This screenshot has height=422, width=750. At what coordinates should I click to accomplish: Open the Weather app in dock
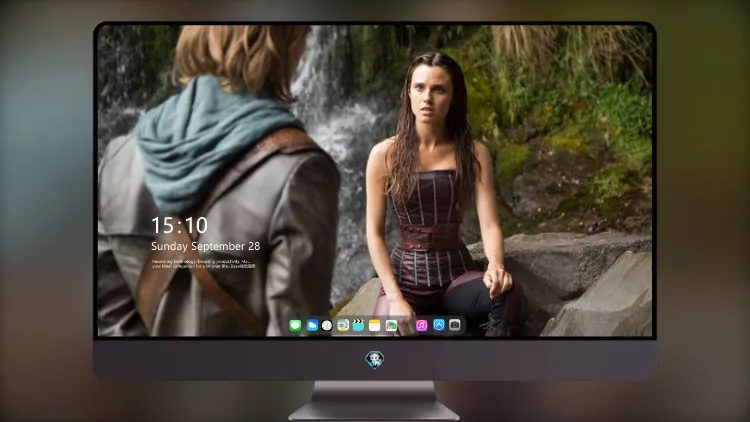[312, 325]
